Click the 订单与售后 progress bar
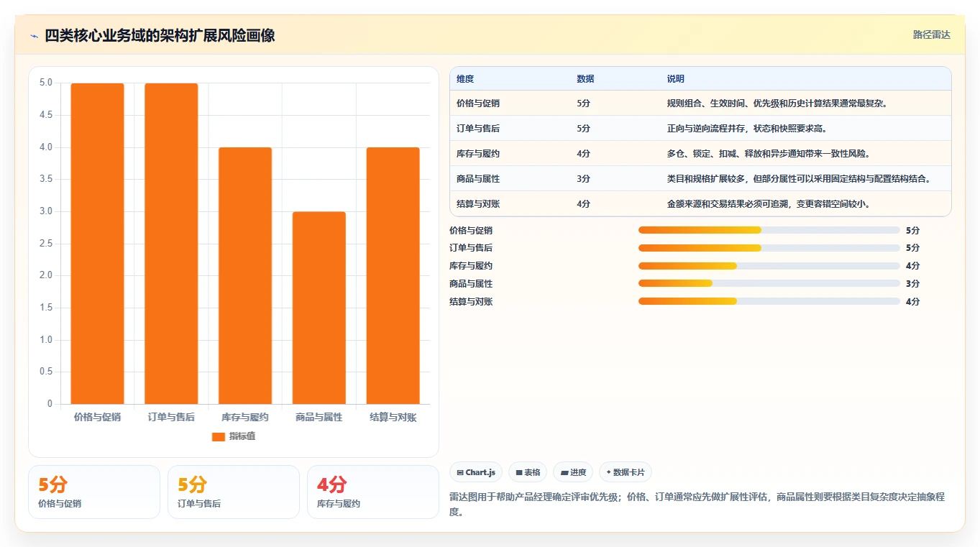Image resolution: width=980 pixels, height=547 pixels. click(x=769, y=248)
